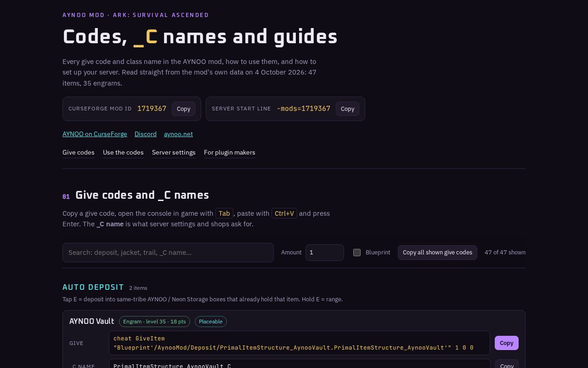588x368 pixels.
Task: Click the mod ID value 1719367
Action: (152, 109)
